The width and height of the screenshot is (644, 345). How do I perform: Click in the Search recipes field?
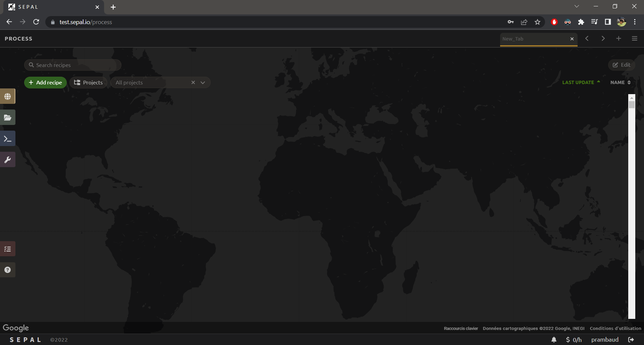75,65
